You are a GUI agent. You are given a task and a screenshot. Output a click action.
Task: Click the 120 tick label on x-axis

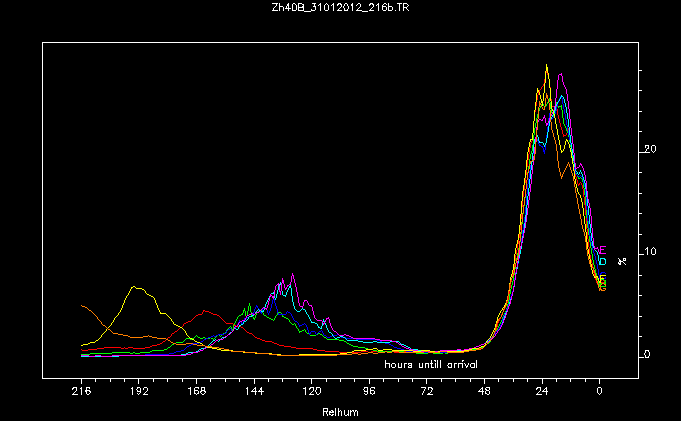[x=312, y=393]
